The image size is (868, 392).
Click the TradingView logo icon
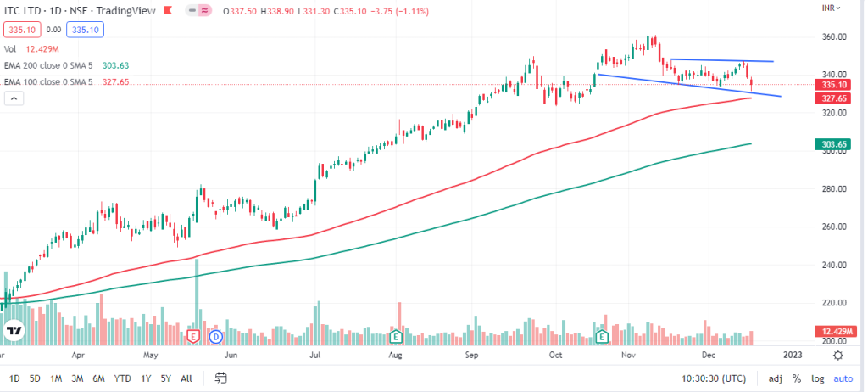tap(14, 331)
